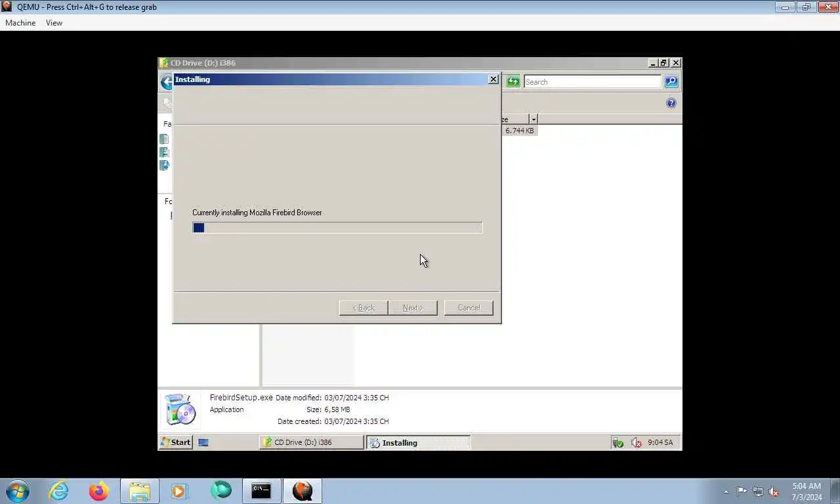The image size is (840, 504).
Task: Click the Application file type label
Action: pyautogui.click(x=226, y=409)
